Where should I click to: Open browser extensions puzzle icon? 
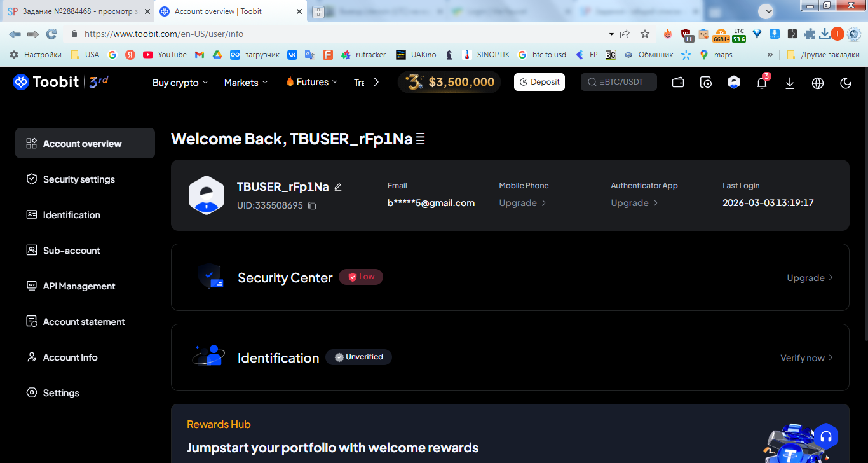810,34
